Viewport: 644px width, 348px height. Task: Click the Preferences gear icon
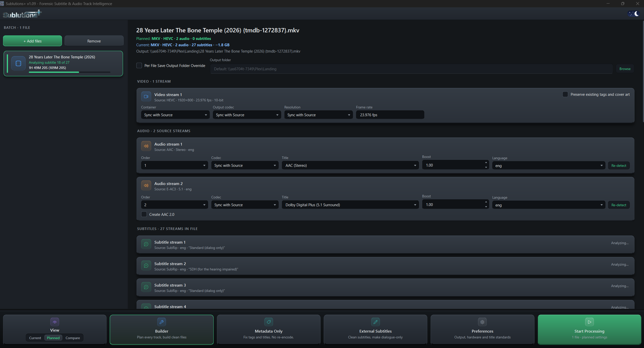coord(482,322)
